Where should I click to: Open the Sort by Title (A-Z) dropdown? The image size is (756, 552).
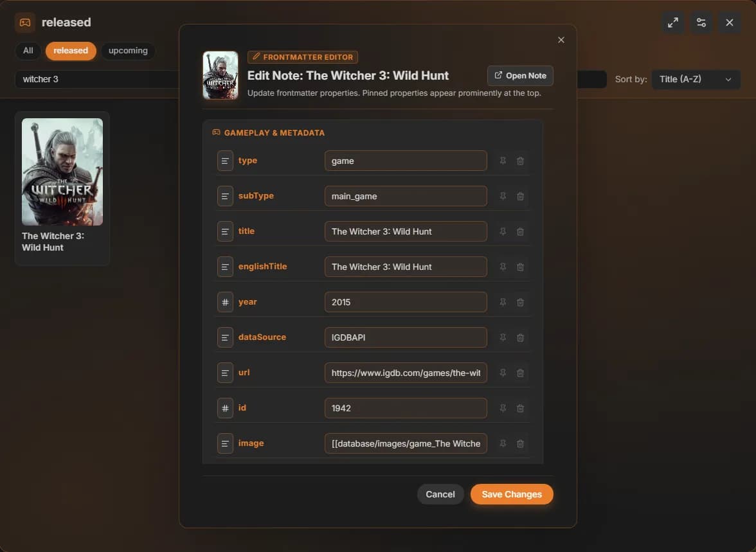(696, 79)
